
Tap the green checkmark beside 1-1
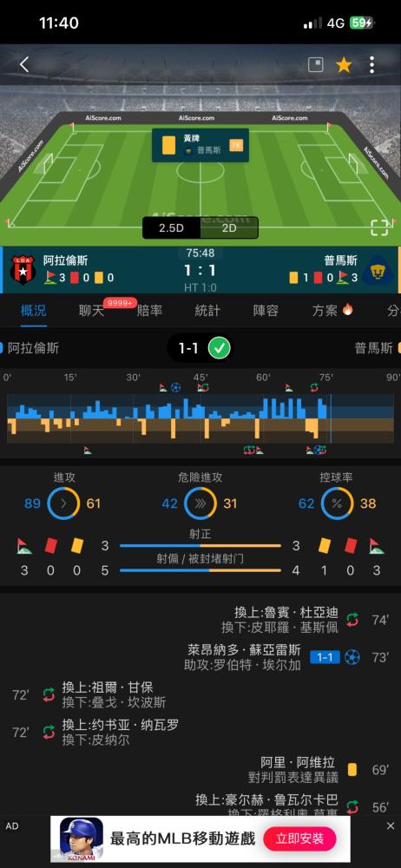(220, 348)
